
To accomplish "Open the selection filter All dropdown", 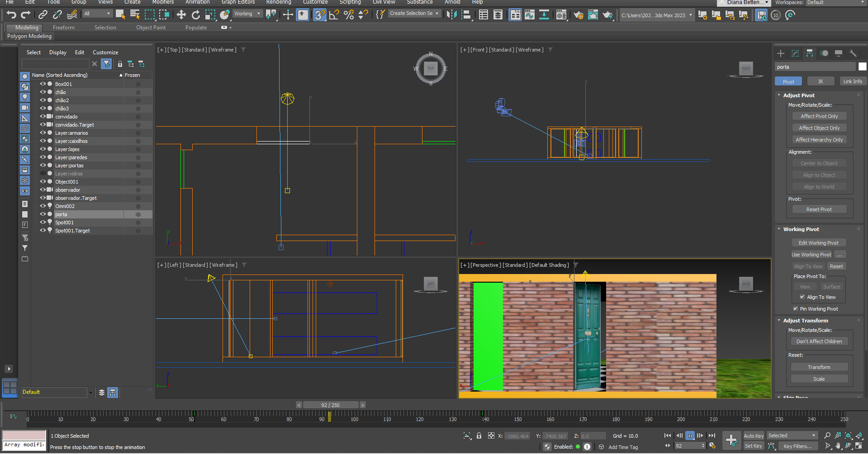I will click(97, 14).
